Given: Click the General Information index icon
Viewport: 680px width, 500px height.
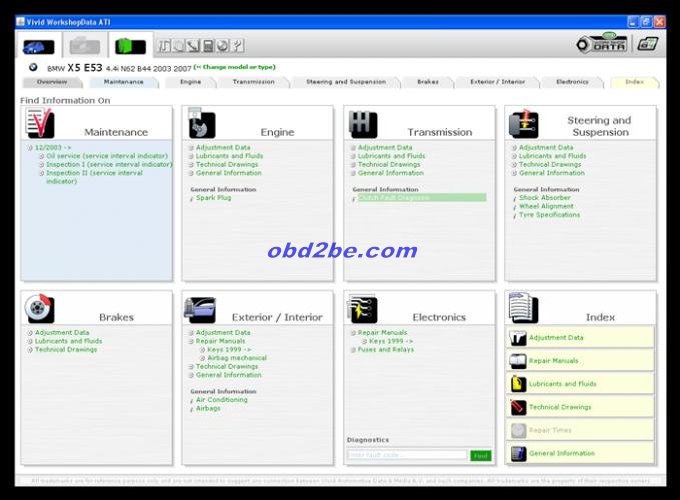Looking at the screenshot, I should (x=518, y=454).
